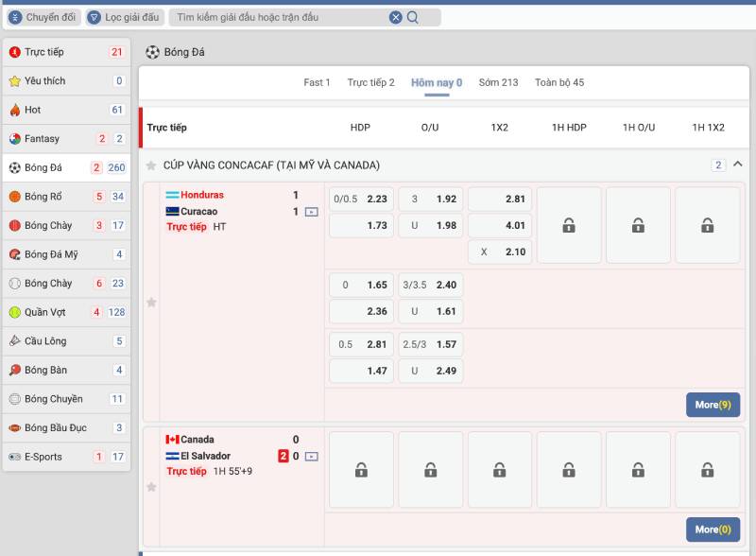Click the tournament search input field

(x=279, y=17)
